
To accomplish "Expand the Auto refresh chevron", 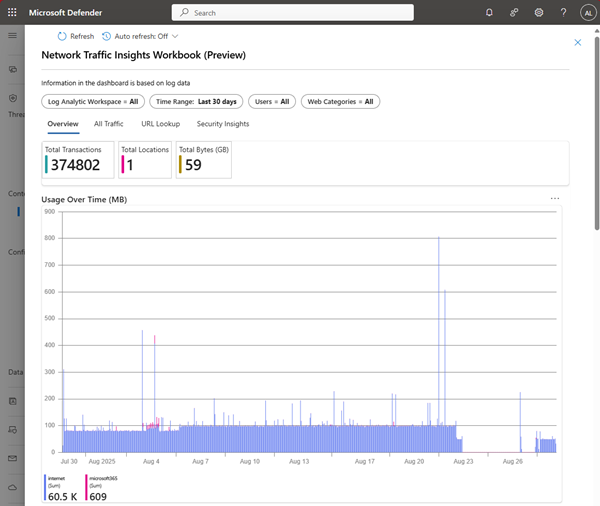I will click(x=175, y=36).
